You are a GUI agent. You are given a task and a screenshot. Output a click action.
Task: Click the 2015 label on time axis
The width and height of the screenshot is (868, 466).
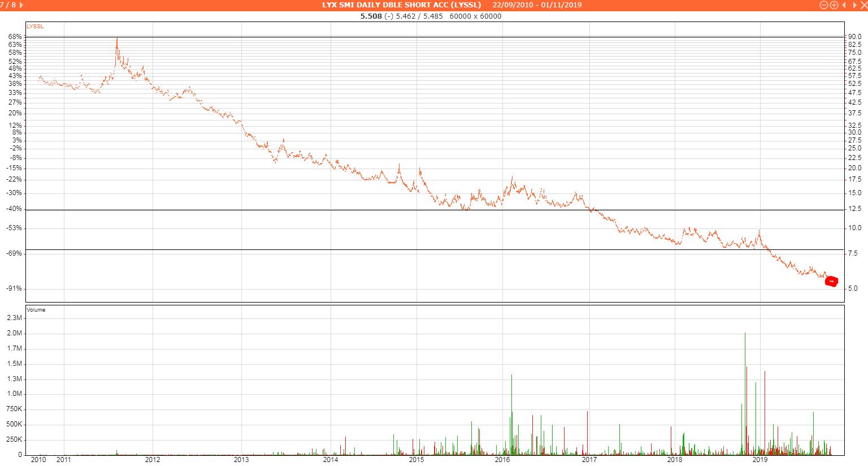(x=416, y=460)
